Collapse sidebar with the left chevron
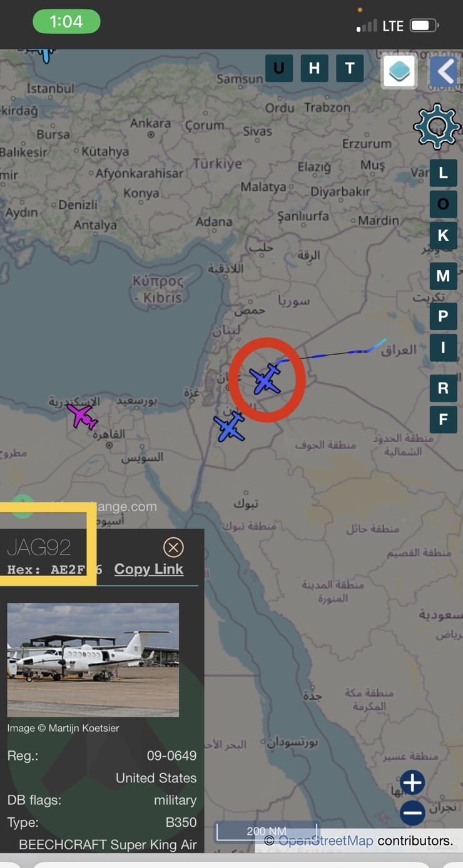The height and width of the screenshot is (868, 463). click(444, 72)
